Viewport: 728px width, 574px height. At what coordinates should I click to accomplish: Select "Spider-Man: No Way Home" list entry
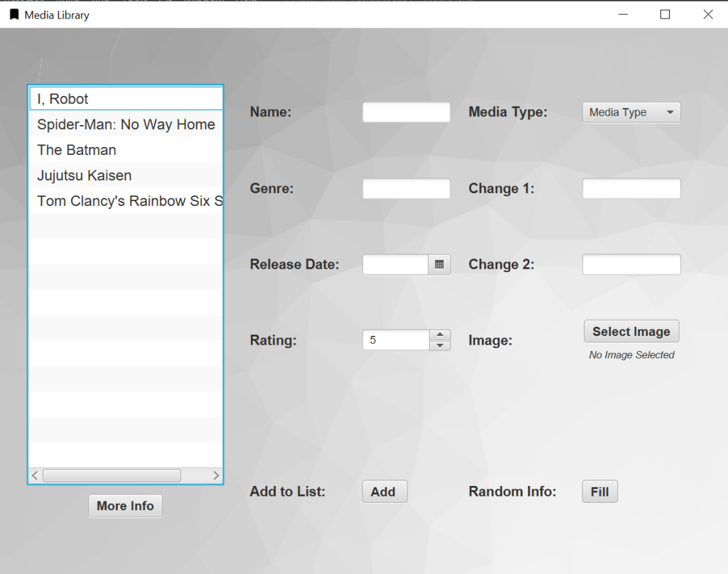[126, 125]
